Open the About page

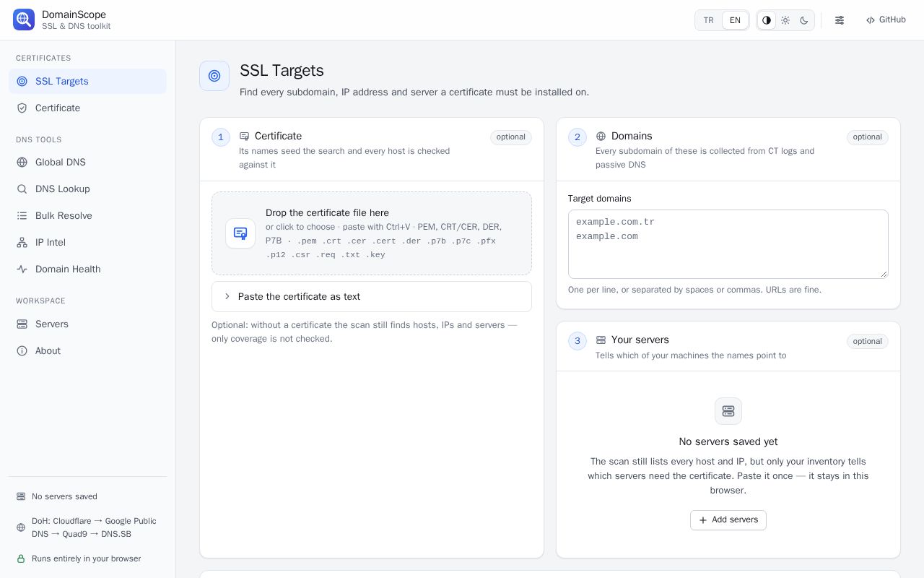pyautogui.click(x=87, y=350)
